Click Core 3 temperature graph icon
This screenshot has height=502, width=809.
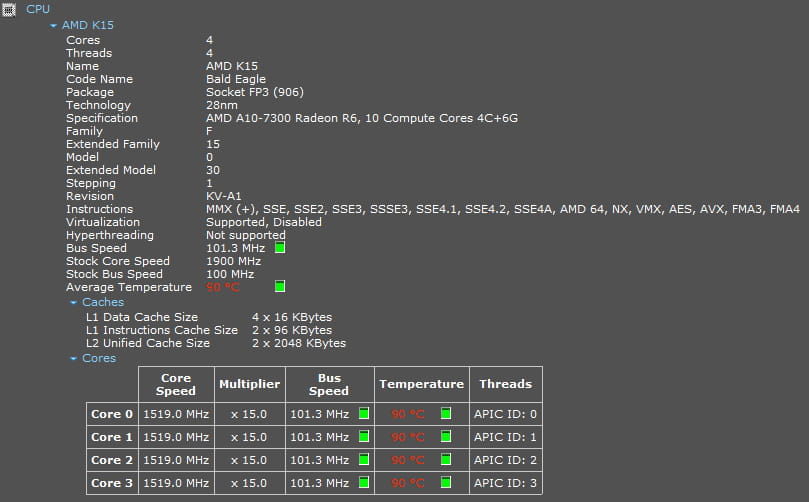click(446, 482)
